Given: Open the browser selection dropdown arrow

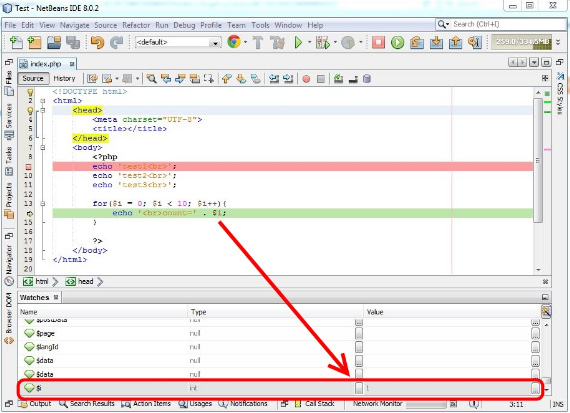Looking at the screenshot, I should (246, 42).
